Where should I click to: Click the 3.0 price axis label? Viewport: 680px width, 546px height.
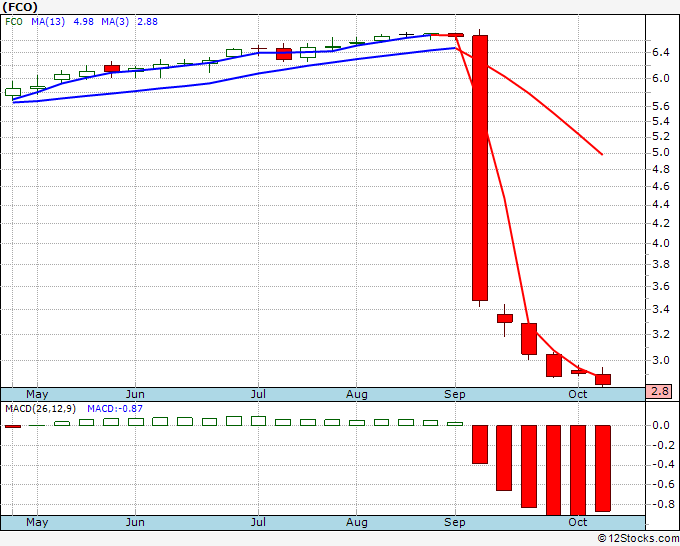pos(661,360)
